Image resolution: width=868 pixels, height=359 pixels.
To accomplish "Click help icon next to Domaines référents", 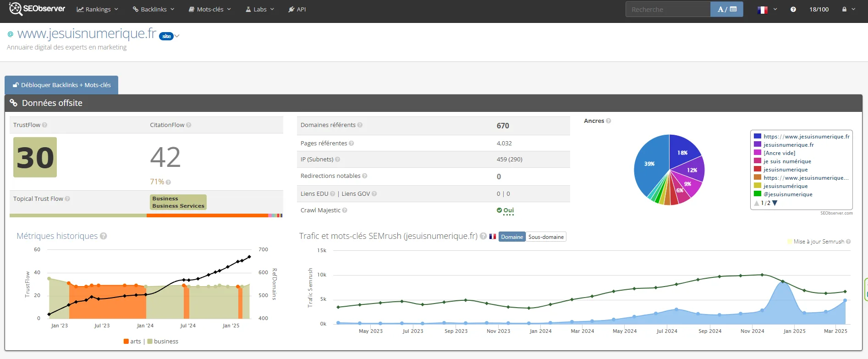I will point(360,125).
